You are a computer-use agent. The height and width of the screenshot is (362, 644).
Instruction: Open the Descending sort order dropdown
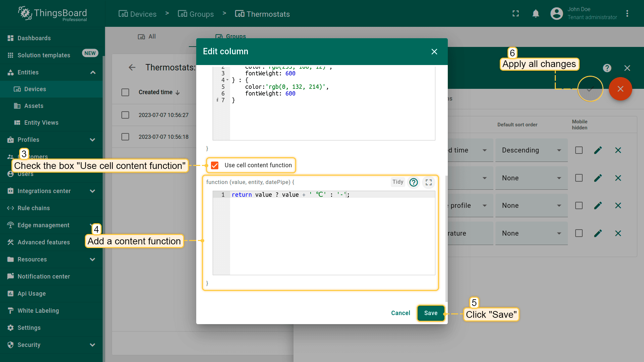point(531,150)
